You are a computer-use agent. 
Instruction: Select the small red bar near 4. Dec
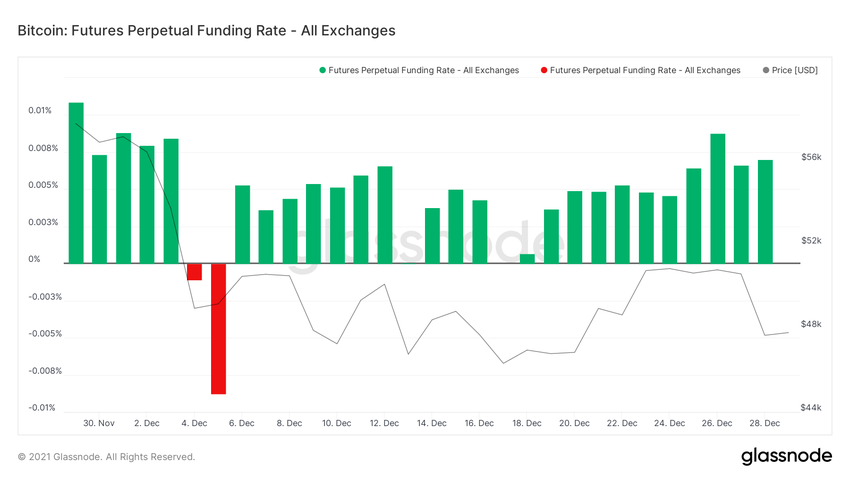tap(195, 271)
